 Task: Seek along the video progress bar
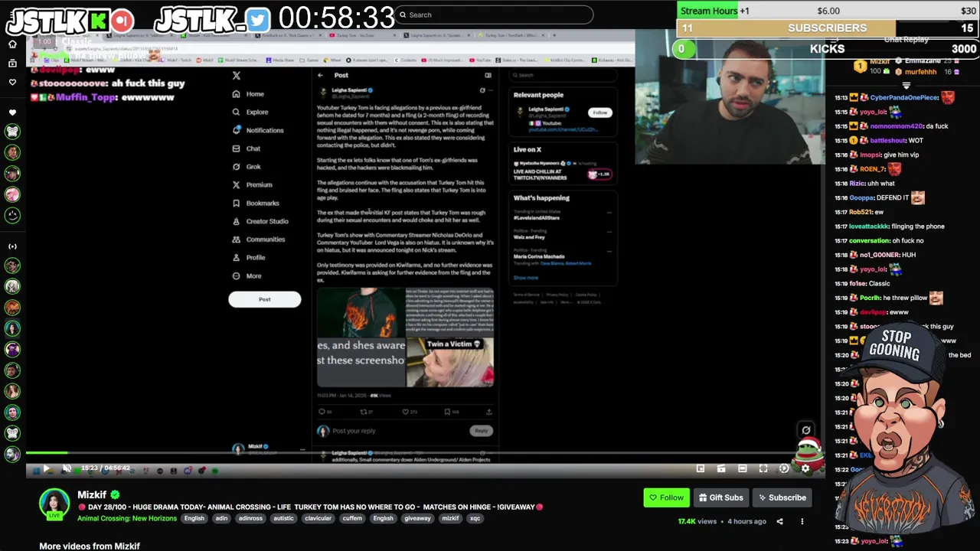[x=425, y=453]
